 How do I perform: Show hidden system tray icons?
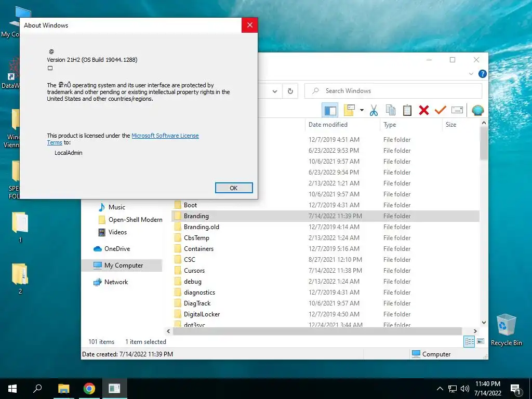pyautogui.click(x=440, y=389)
